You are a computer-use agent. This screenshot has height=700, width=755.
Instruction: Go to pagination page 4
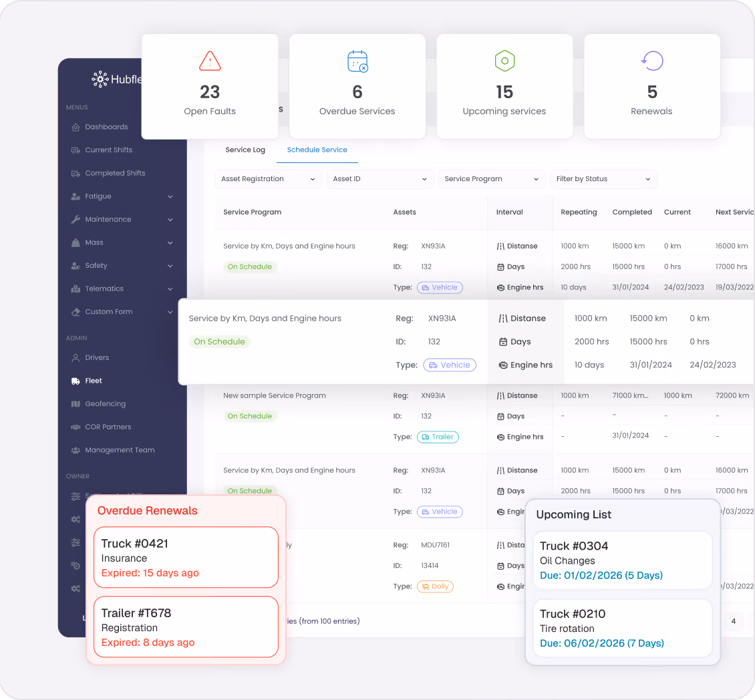click(734, 622)
